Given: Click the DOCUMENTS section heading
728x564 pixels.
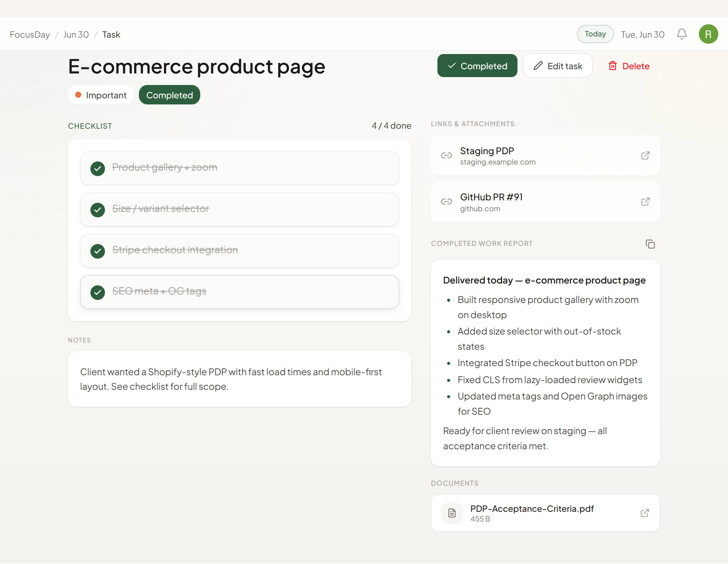Looking at the screenshot, I should point(455,484).
